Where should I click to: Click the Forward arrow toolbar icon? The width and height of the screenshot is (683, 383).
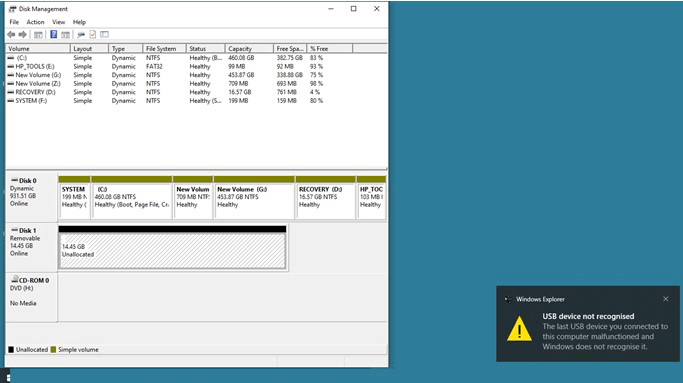pyautogui.click(x=22, y=34)
